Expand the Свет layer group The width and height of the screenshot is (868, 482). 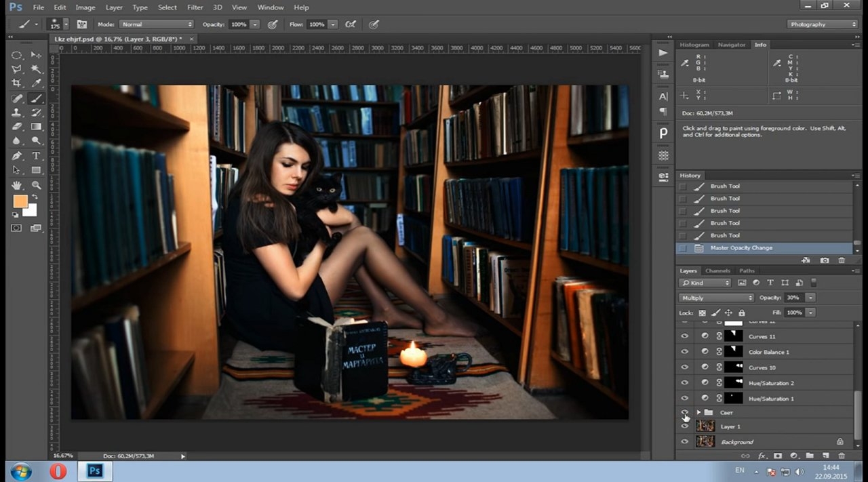pyautogui.click(x=698, y=412)
